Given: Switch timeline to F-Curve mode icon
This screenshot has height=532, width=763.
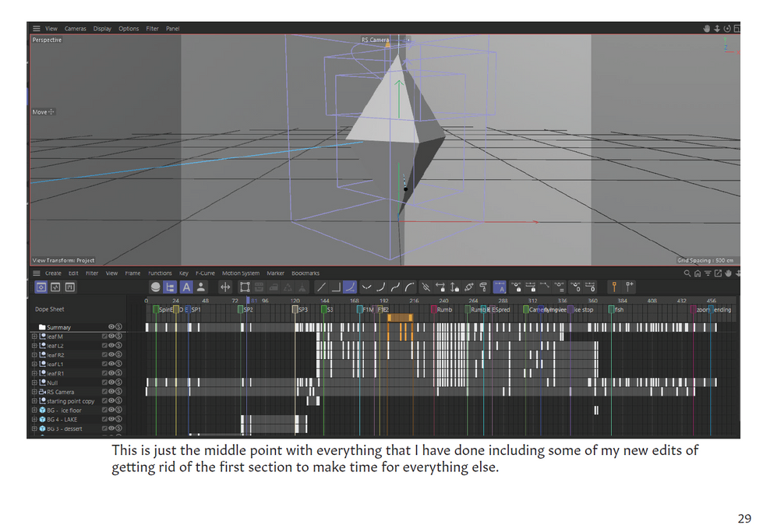Looking at the screenshot, I should pos(55,287).
